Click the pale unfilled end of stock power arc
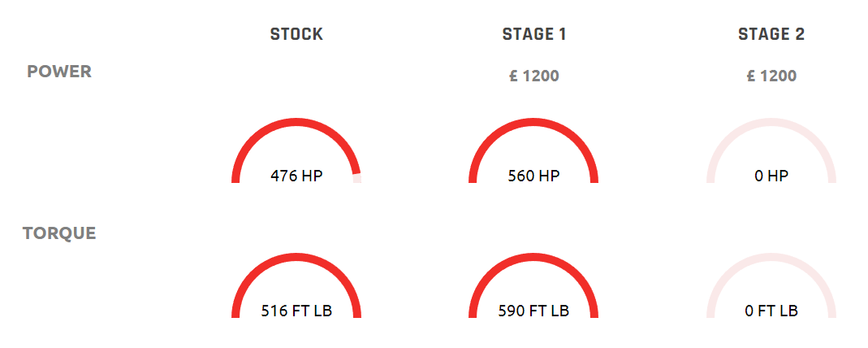 tap(357, 178)
